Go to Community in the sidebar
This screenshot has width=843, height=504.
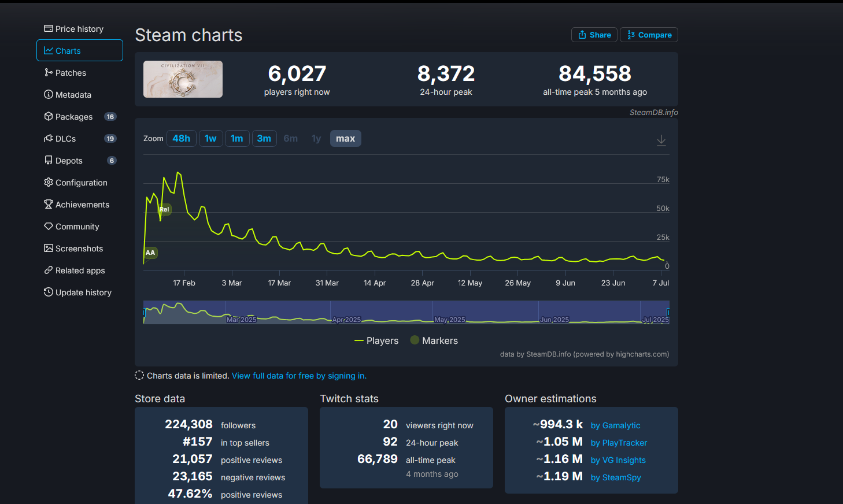click(x=80, y=227)
